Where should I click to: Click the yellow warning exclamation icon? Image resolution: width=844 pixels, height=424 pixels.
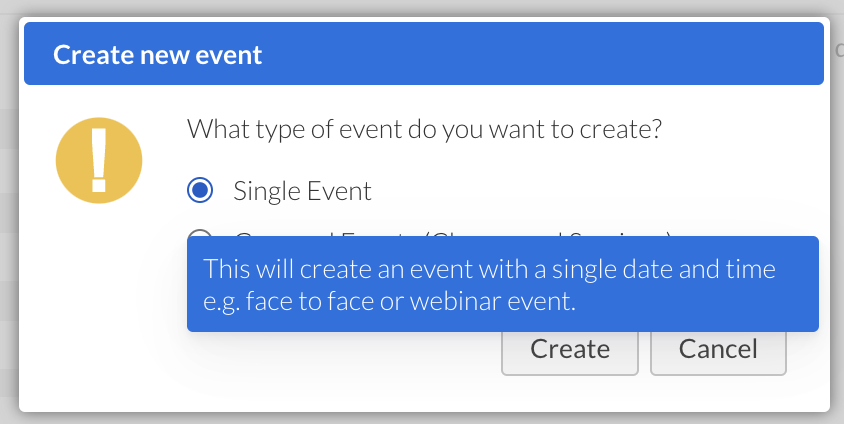coord(99,159)
